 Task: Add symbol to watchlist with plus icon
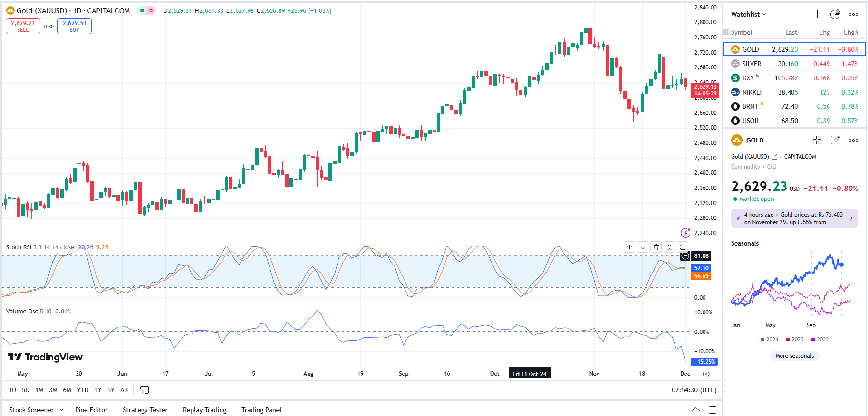(817, 14)
